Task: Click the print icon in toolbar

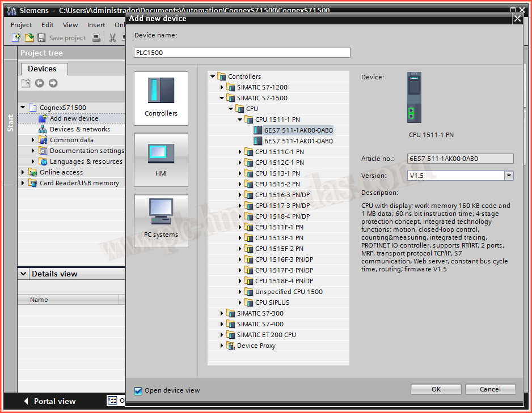Action: click(96, 38)
